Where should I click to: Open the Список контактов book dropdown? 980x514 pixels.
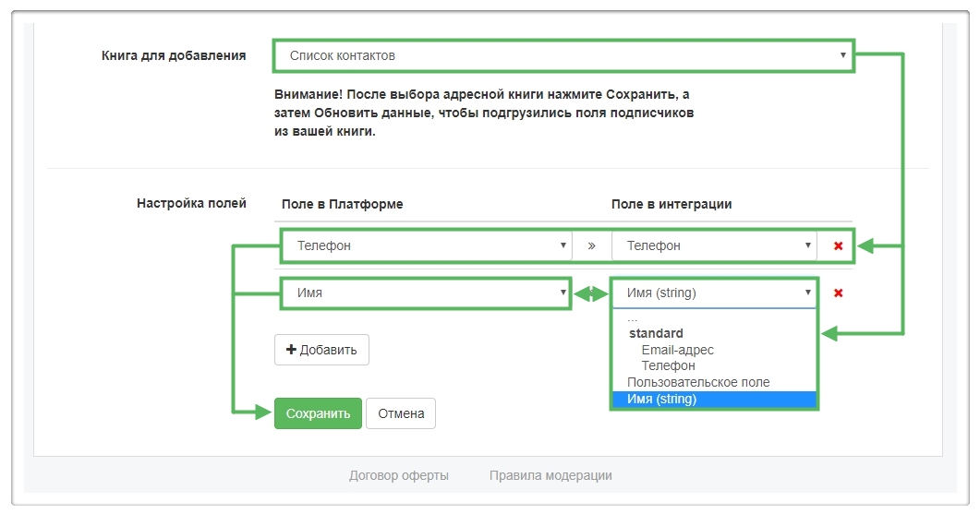click(563, 56)
